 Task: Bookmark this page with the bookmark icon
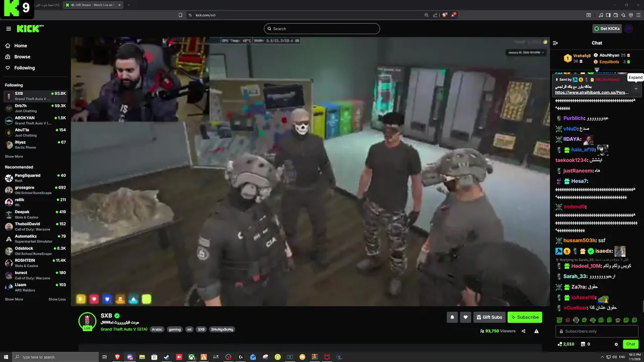coord(180,15)
